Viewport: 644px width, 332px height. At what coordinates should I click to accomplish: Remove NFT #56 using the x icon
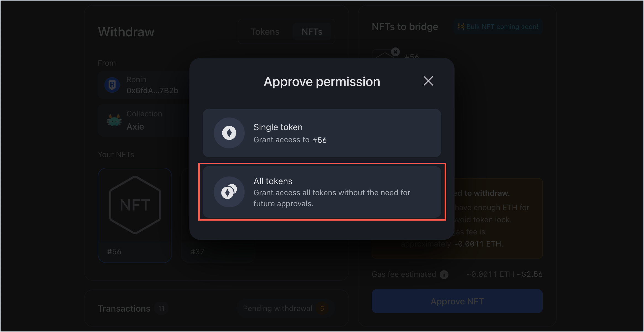coord(395,52)
